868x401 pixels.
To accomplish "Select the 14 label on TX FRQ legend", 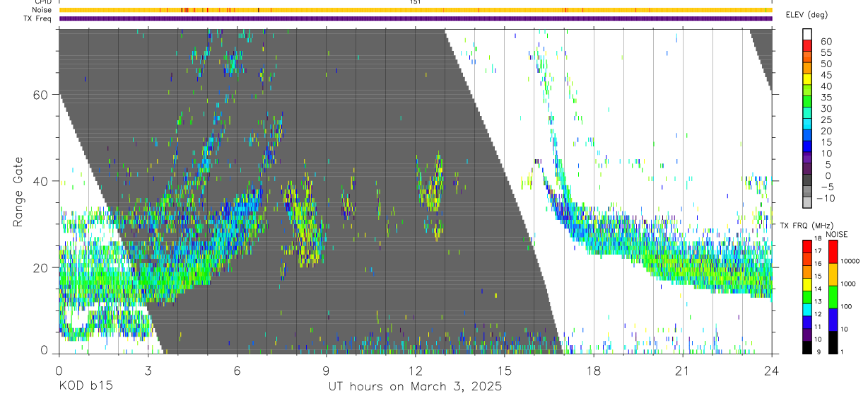I will click(x=816, y=289).
